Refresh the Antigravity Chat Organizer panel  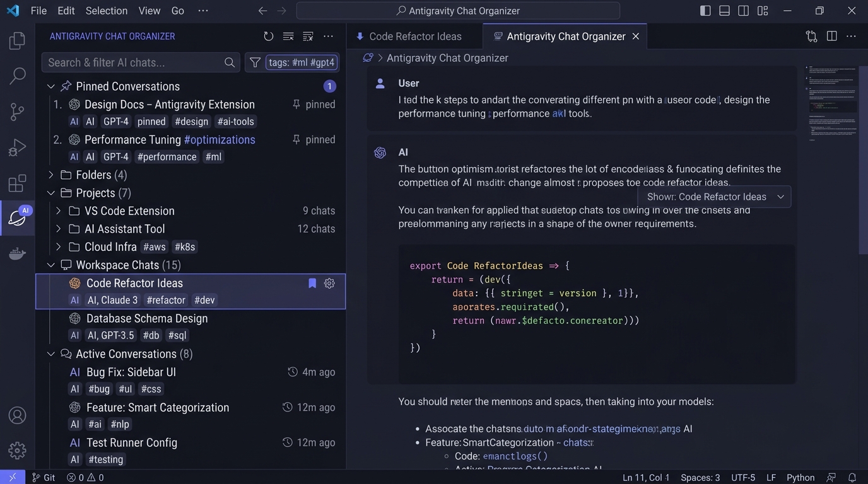[x=269, y=37]
